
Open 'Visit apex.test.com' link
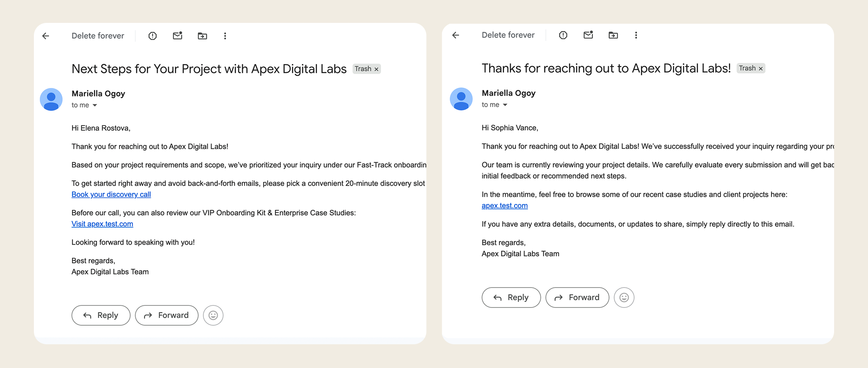coord(102,224)
